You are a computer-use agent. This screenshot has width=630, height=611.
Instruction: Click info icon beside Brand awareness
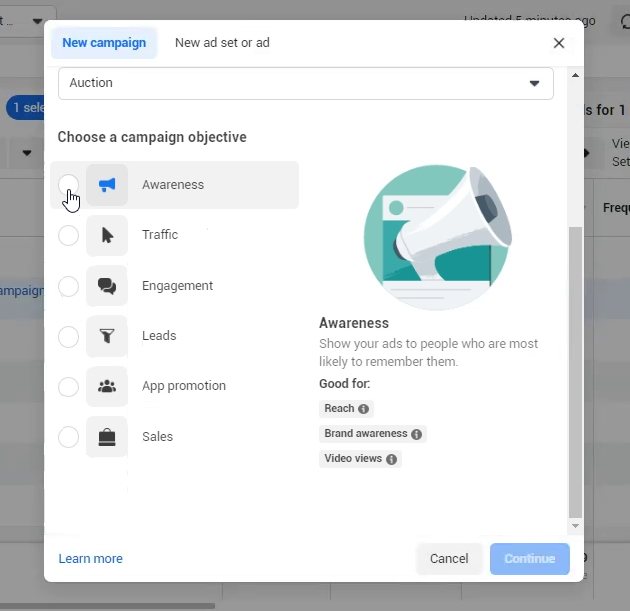click(x=417, y=434)
